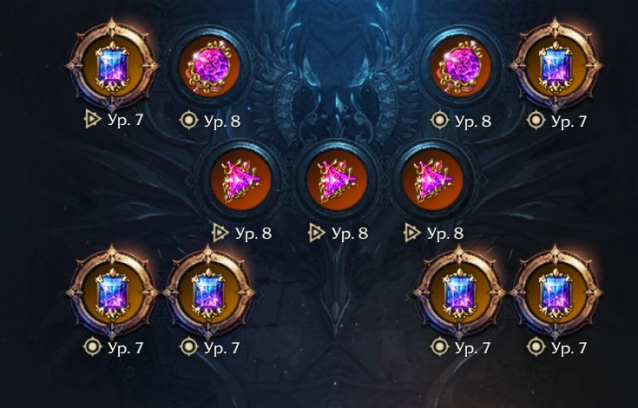Image resolution: width=638 pixels, height=408 pixels.
Task: Click the circle marker beside Ур. 8 under the right round pink gem
Action: pos(439,120)
